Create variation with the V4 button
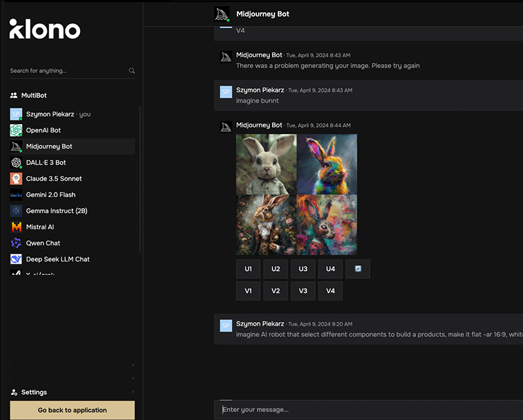Image resolution: width=523 pixels, height=420 pixels. click(330, 291)
